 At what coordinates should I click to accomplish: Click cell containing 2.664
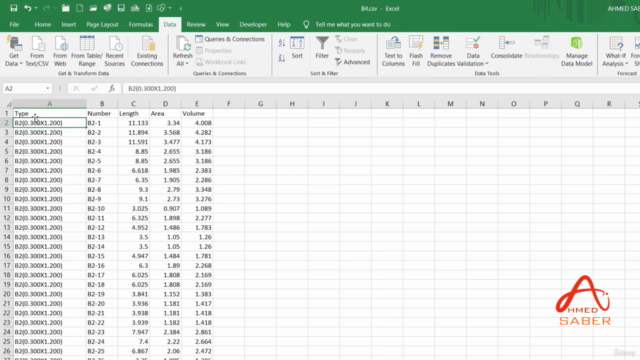coord(197,342)
